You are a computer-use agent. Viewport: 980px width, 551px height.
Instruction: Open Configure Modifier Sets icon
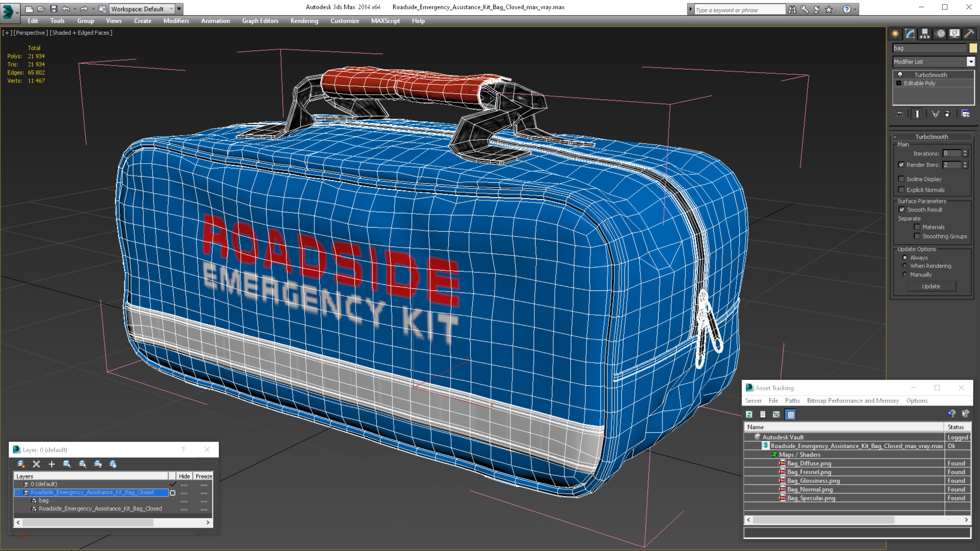966,114
